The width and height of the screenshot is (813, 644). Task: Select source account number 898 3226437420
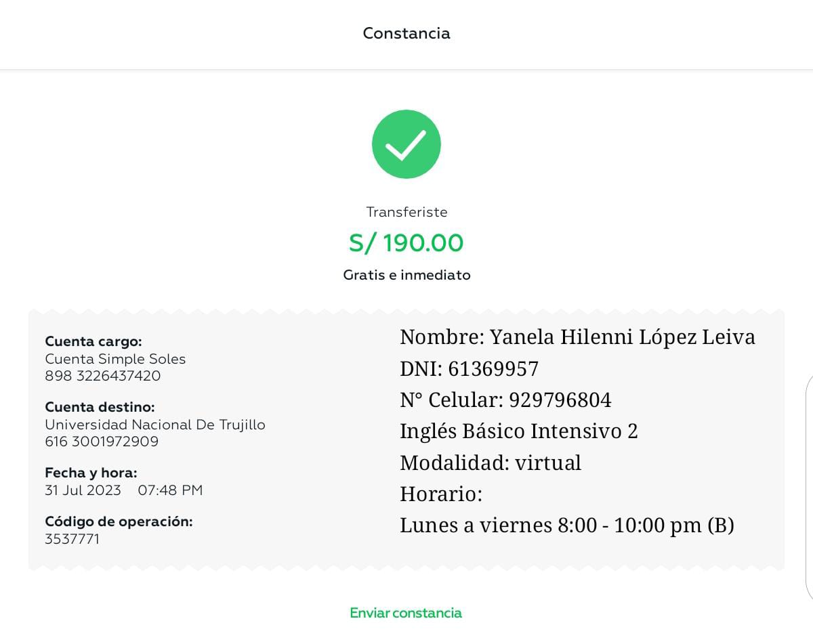pos(103,376)
